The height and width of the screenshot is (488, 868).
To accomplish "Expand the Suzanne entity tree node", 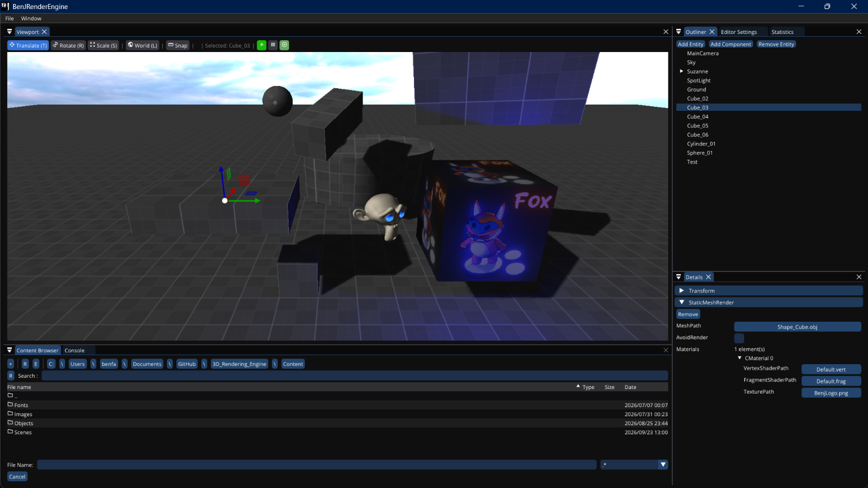I will (x=681, y=71).
